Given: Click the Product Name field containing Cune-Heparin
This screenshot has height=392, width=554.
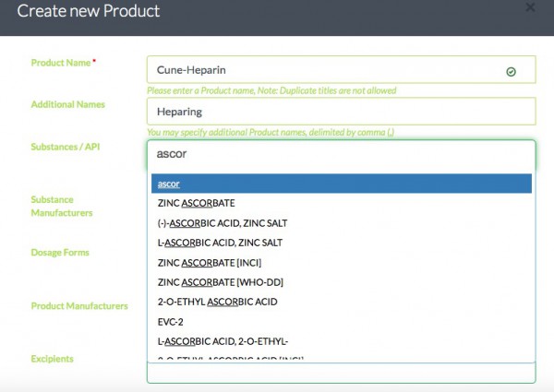Looking at the screenshot, I should (342, 69).
